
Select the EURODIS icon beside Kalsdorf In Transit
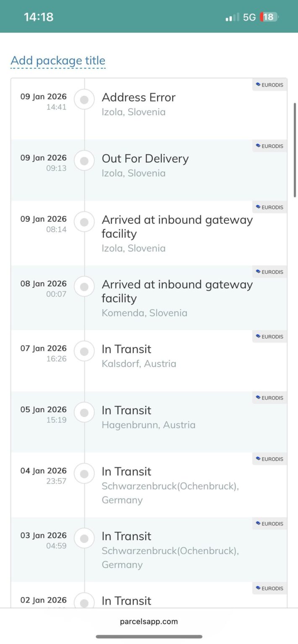click(x=269, y=336)
